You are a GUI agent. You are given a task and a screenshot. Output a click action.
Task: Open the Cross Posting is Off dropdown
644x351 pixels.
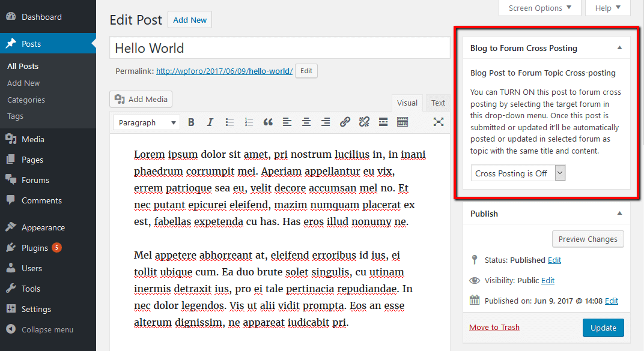pyautogui.click(x=518, y=172)
